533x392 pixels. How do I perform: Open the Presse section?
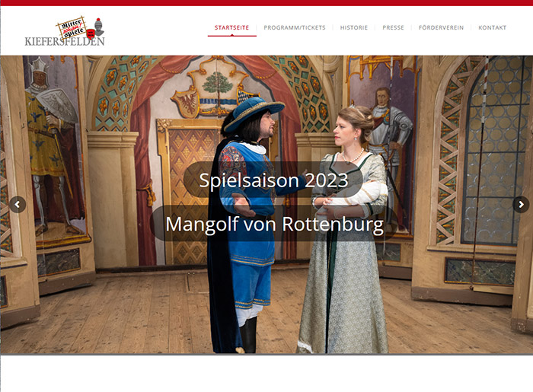(x=394, y=27)
